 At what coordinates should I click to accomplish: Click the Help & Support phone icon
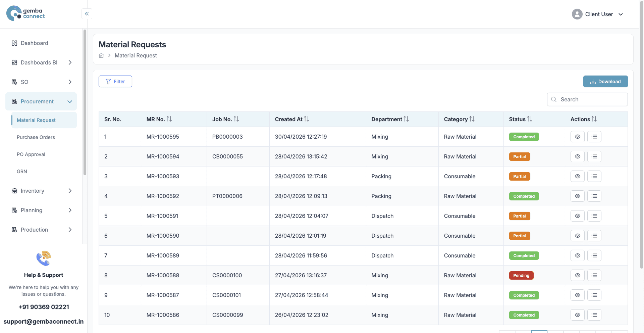(x=44, y=258)
